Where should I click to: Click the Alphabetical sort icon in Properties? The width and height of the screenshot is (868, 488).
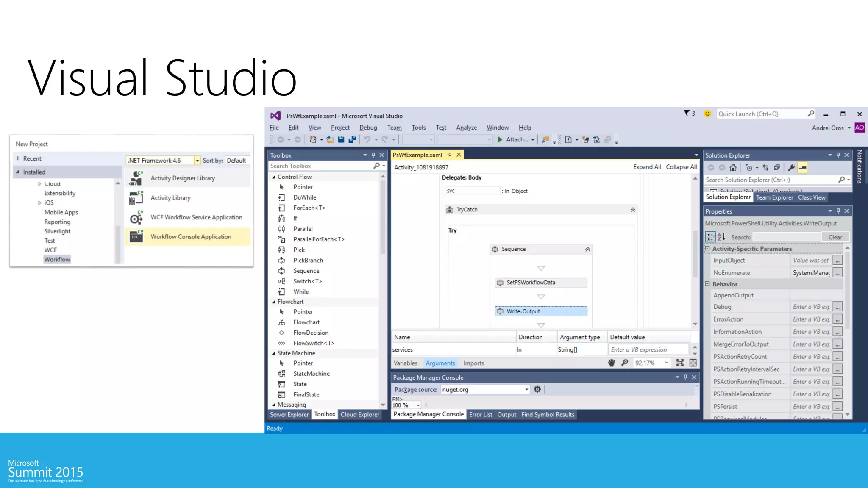pyautogui.click(x=721, y=237)
